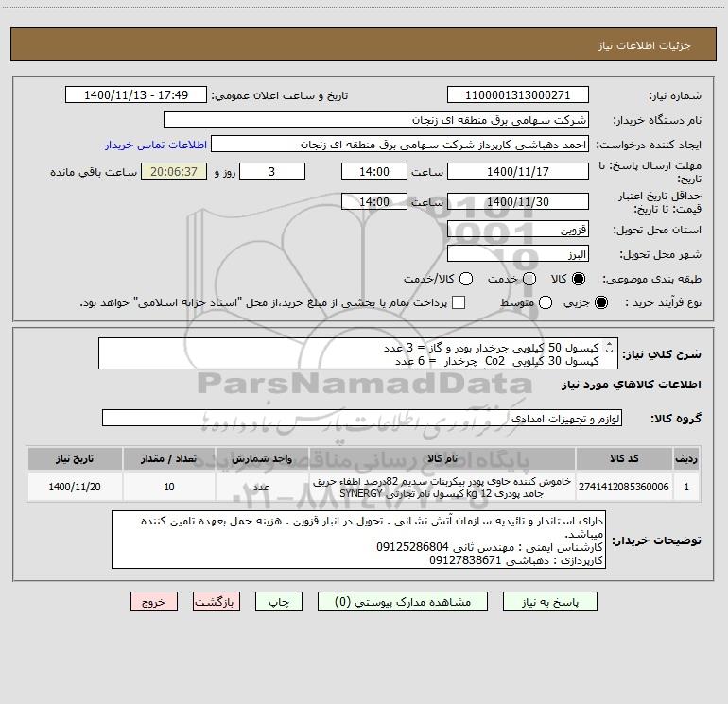The height and width of the screenshot is (704, 728).
Task: Click the requester field احمد دهباشی
Action: coord(400,145)
